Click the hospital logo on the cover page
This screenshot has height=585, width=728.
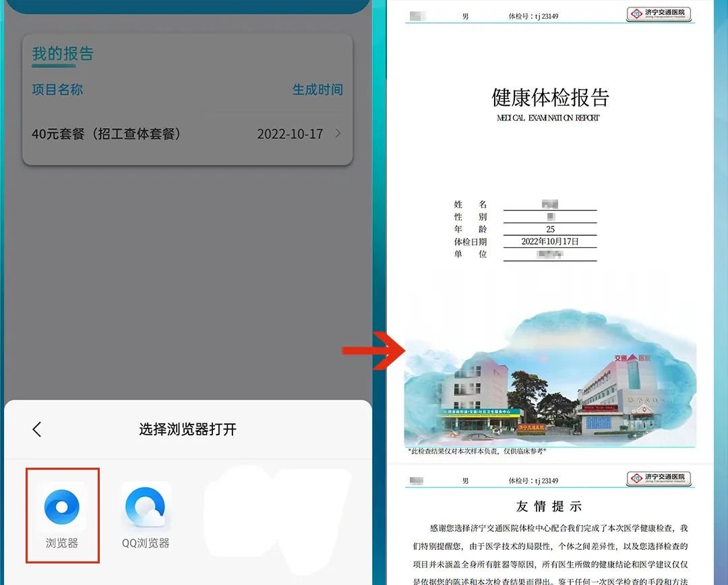pos(659,14)
